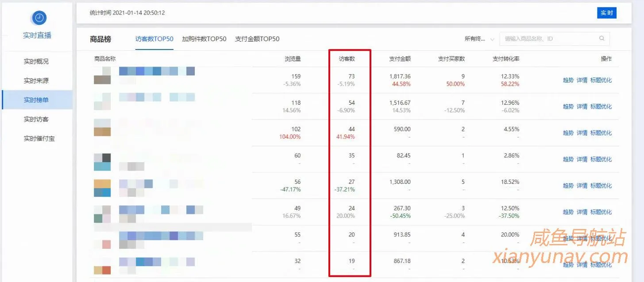The image size is (644, 282).
Task: Click the 访客数 column header
Action: coord(350,58)
